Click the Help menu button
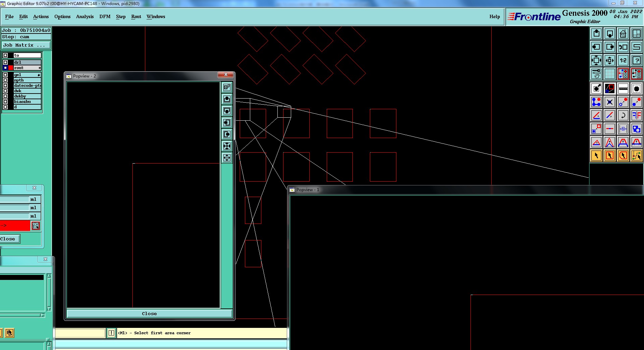 [x=495, y=16]
